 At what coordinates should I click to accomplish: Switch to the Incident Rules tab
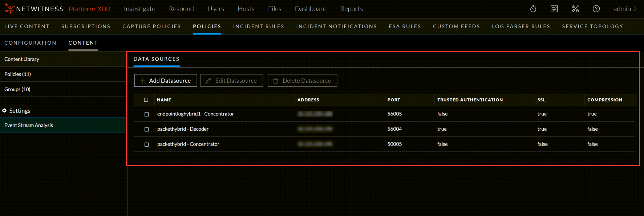(259, 27)
